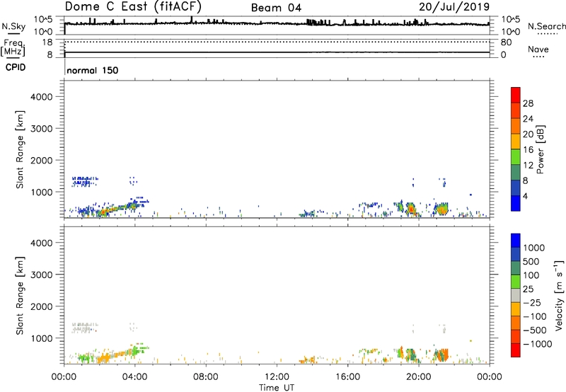Click the echo cluster near 21:15 in velocity panel
This screenshot has height=392, width=566.
(x=441, y=354)
